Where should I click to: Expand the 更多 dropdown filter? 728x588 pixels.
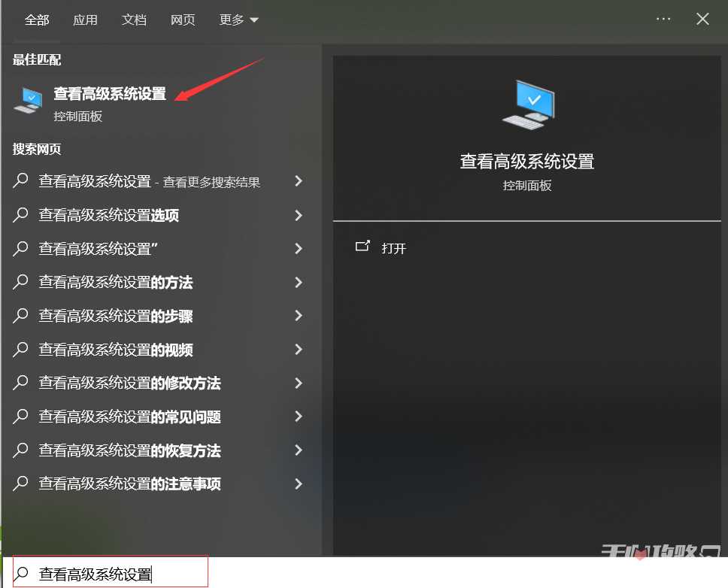tap(238, 20)
